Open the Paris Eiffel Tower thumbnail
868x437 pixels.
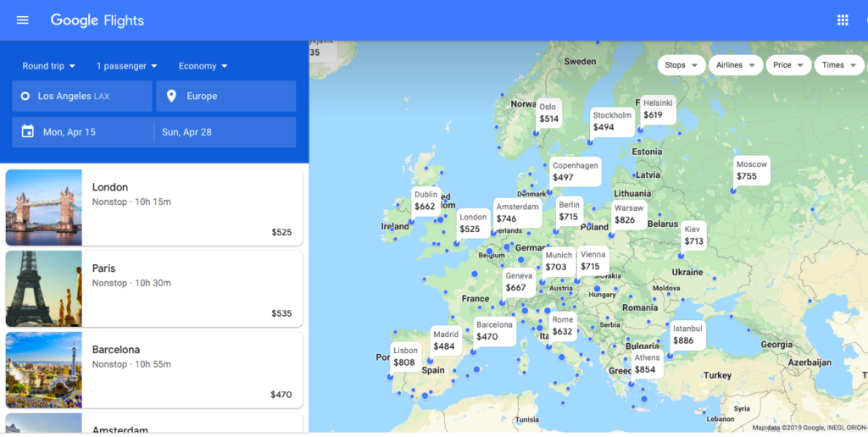(44, 289)
